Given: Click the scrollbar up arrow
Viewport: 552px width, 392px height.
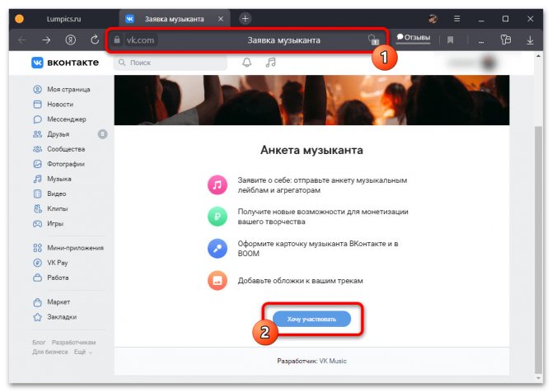Looking at the screenshot, I should (x=538, y=56).
